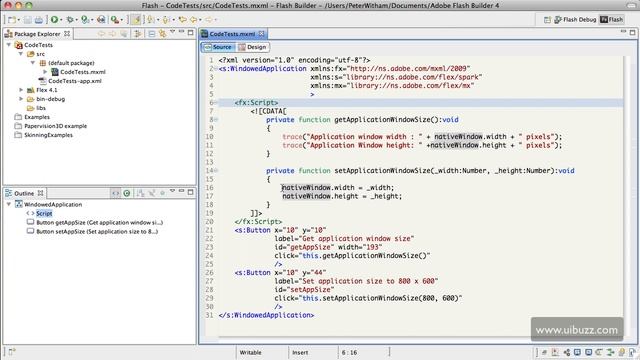Open the Flash Debug perspective
The image size is (640, 360).
(575, 20)
